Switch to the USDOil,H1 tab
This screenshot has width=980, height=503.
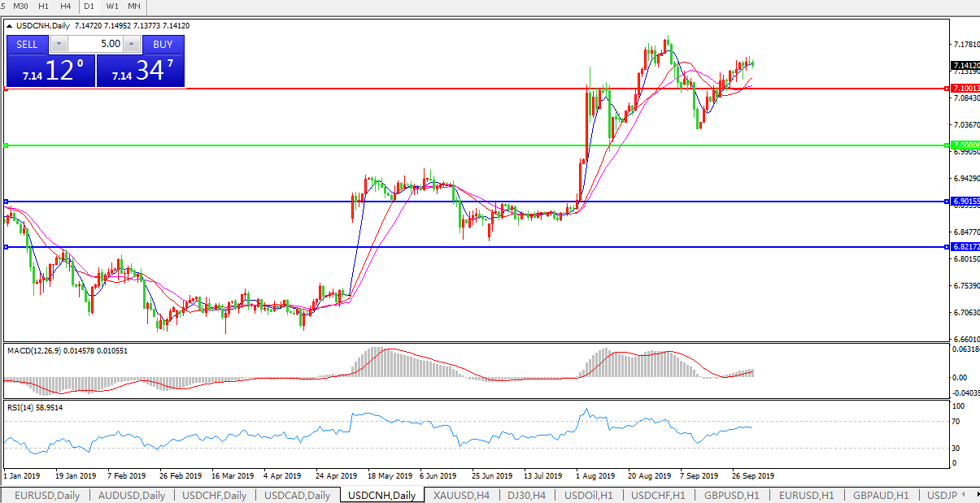coord(590,495)
